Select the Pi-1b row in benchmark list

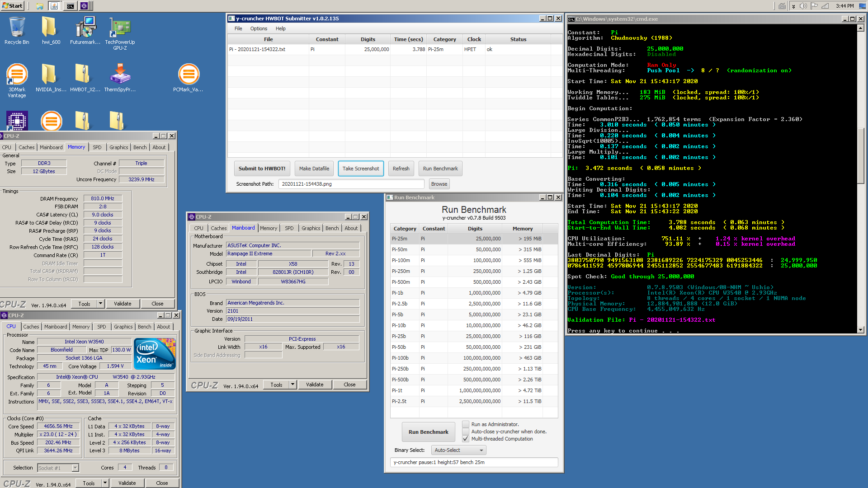tap(474, 293)
